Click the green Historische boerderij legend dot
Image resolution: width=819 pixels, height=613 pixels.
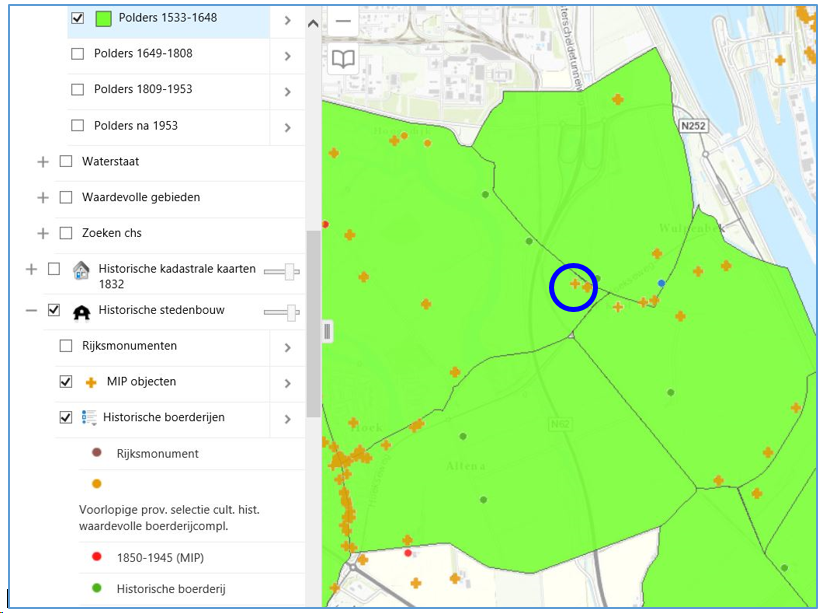(x=97, y=588)
